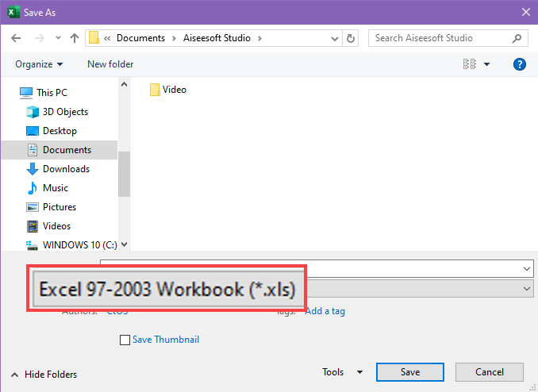The height and width of the screenshot is (392, 538).
Task: Select Downloads in navigation pane
Action: click(58, 169)
